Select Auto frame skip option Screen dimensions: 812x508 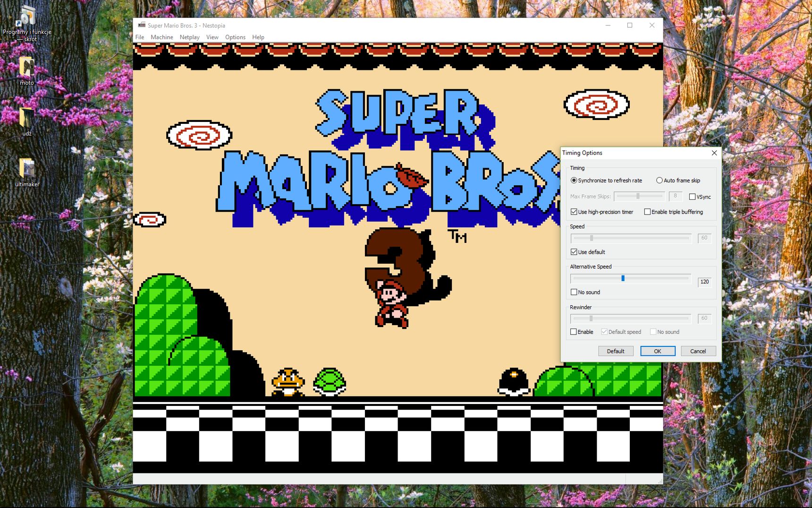[678, 180]
